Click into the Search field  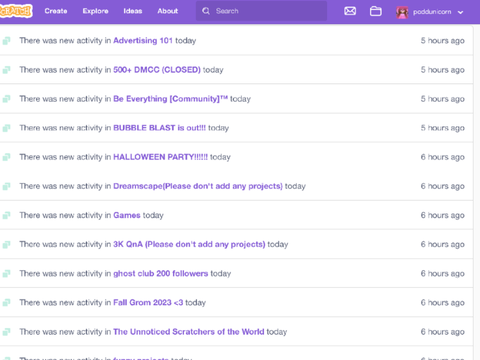tap(261, 11)
